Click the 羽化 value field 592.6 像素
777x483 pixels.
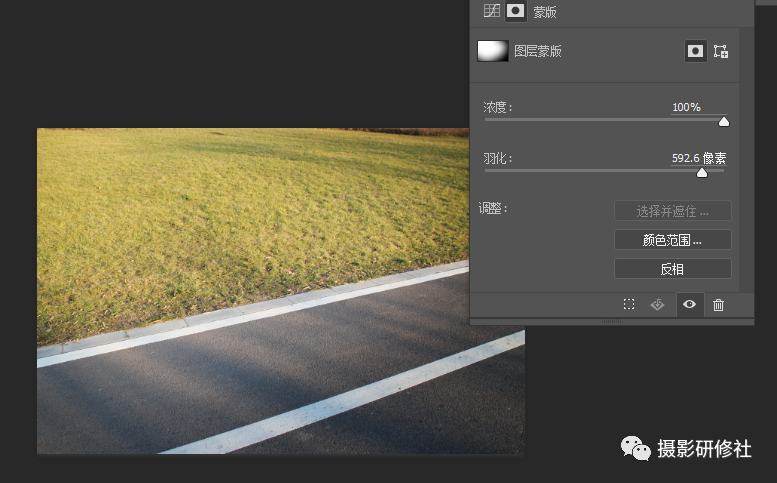(699, 158)
